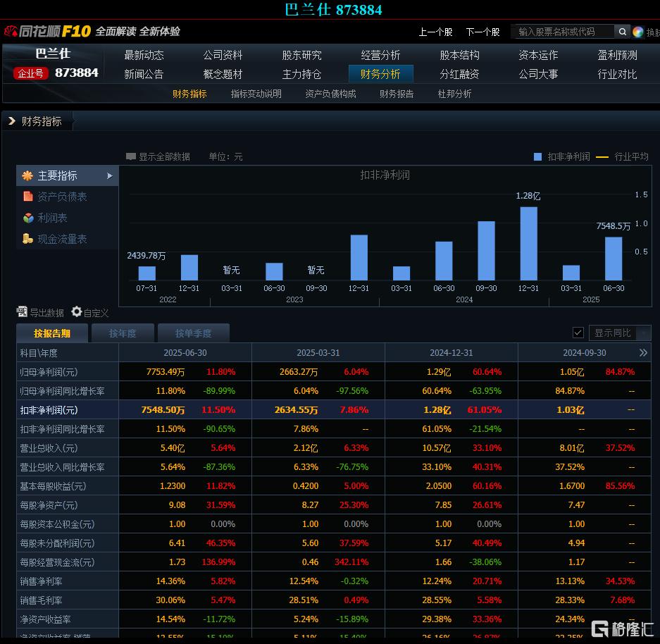Click the 2439.78万 bar for 2022 07-31
This screenshot has height=644, width=660.
coord(147,273)
